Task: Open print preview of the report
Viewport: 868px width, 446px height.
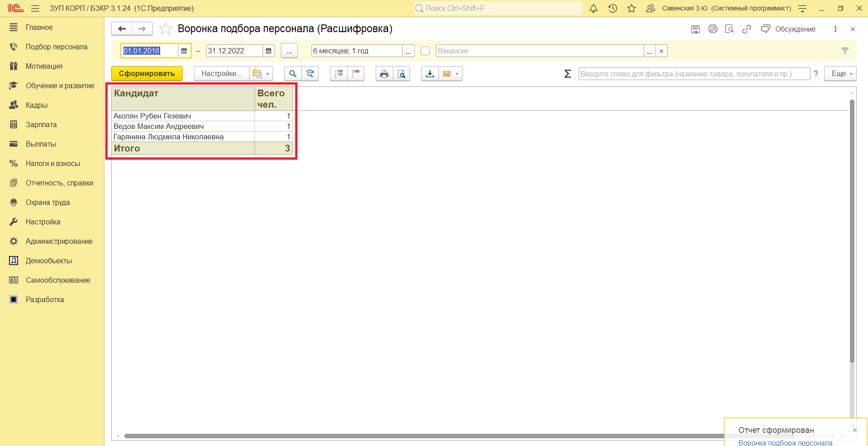Action: (x=401, y=74)
